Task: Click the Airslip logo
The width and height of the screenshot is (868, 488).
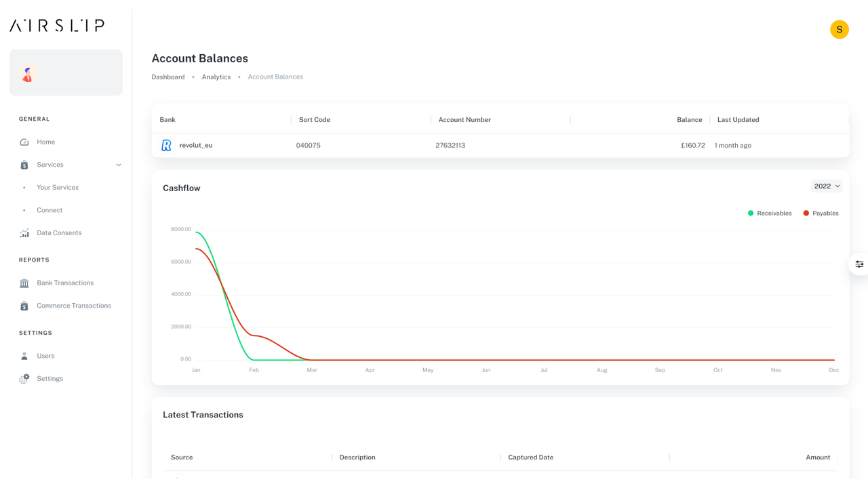Action: [x=57, y=26]
